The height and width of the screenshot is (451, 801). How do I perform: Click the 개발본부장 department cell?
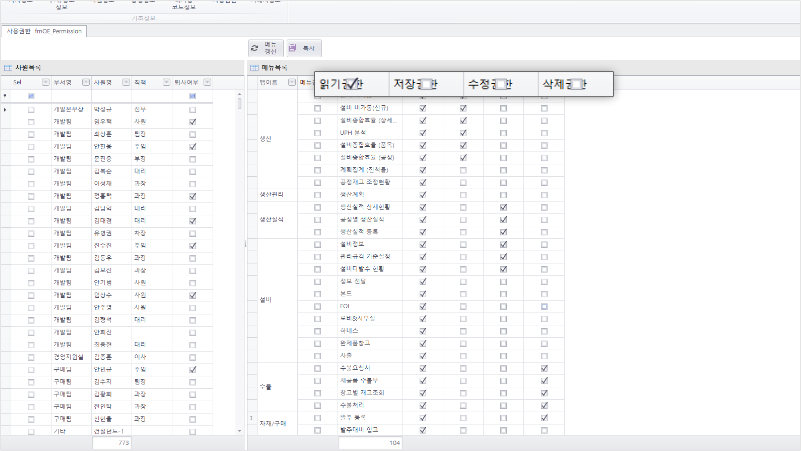[72, 110]
